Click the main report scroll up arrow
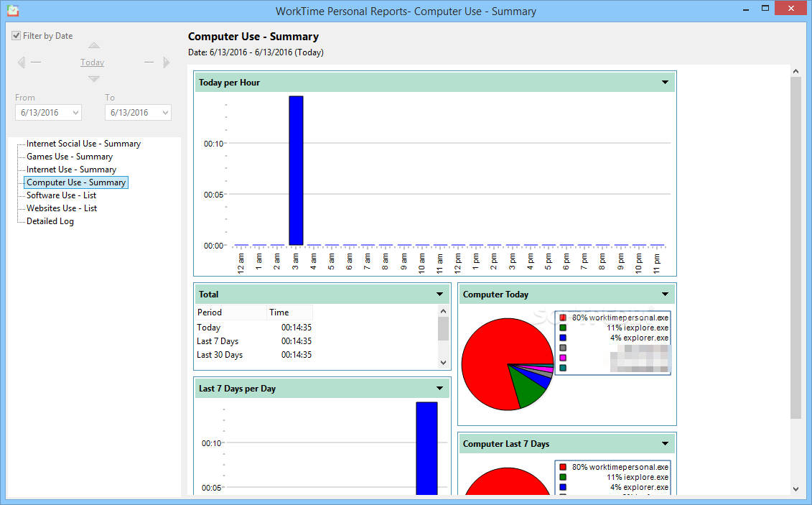This screenshot has width=812, height=505. pos(796,71)
